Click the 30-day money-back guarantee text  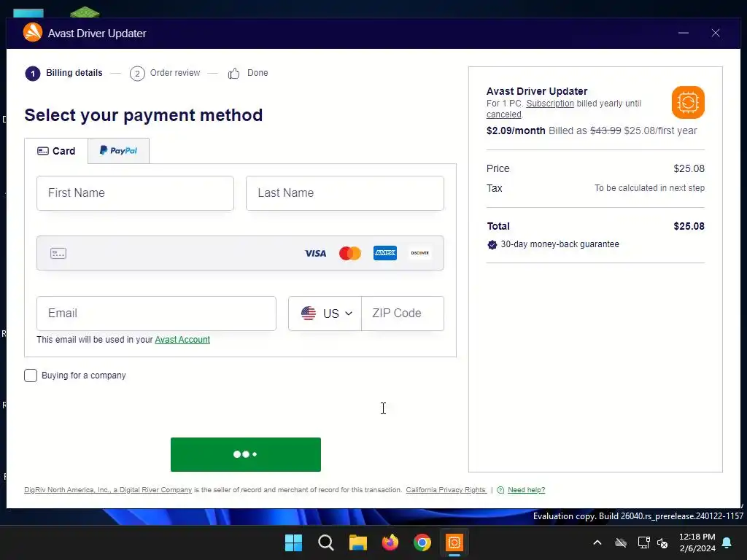tap(560, 244)
